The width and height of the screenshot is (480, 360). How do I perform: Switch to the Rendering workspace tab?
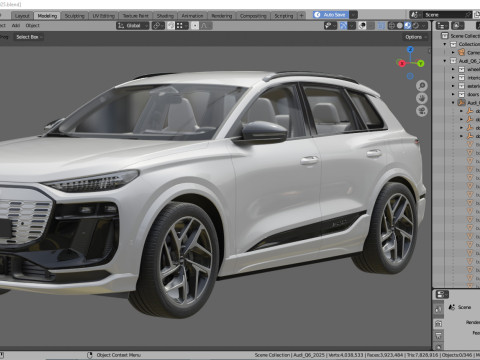pyautogui.click(x=222, y=16)
